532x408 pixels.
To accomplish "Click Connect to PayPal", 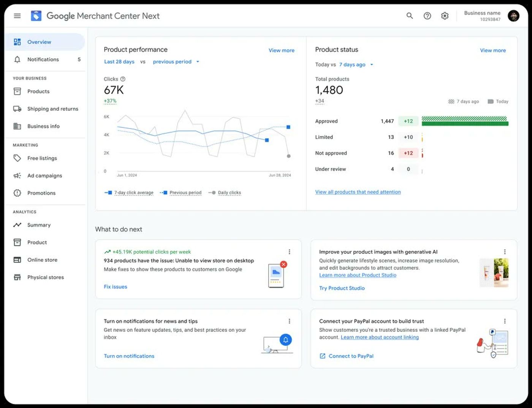I will [x=351, y=356].
